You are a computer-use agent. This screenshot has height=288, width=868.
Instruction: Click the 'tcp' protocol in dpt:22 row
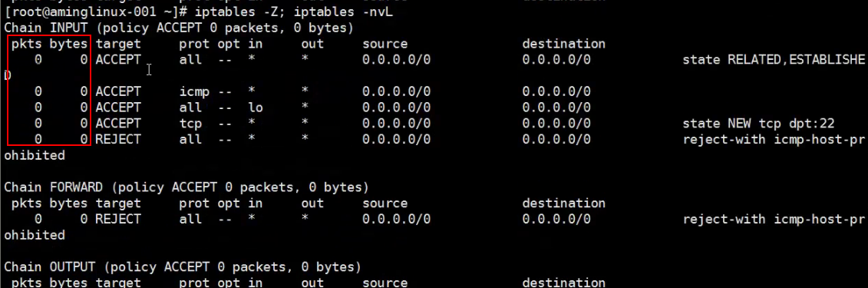tap(190, 124)
